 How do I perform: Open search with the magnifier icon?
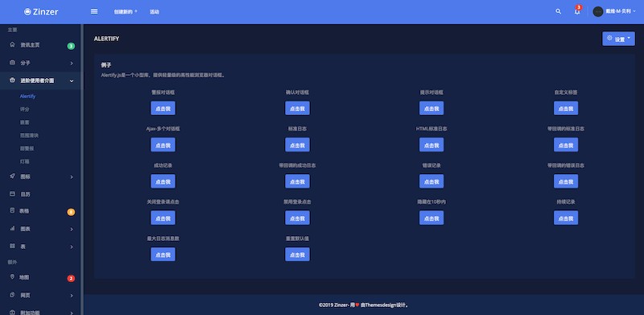point(558,11)
